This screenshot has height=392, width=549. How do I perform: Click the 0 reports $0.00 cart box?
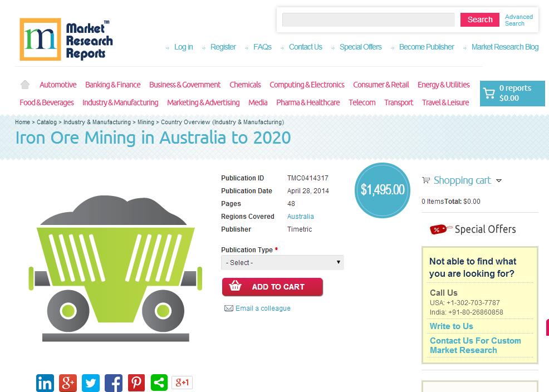click(x=512, y=94)
